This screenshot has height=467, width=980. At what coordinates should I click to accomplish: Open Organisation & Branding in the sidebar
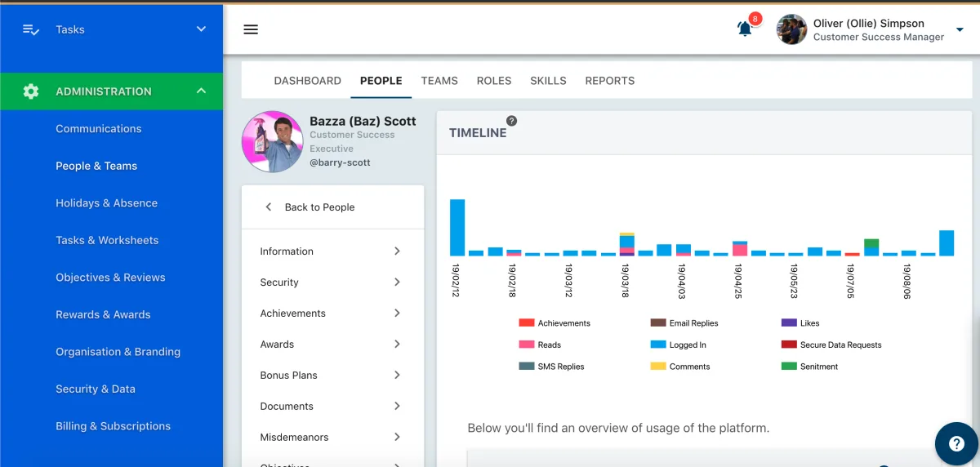tap(118, 352)
